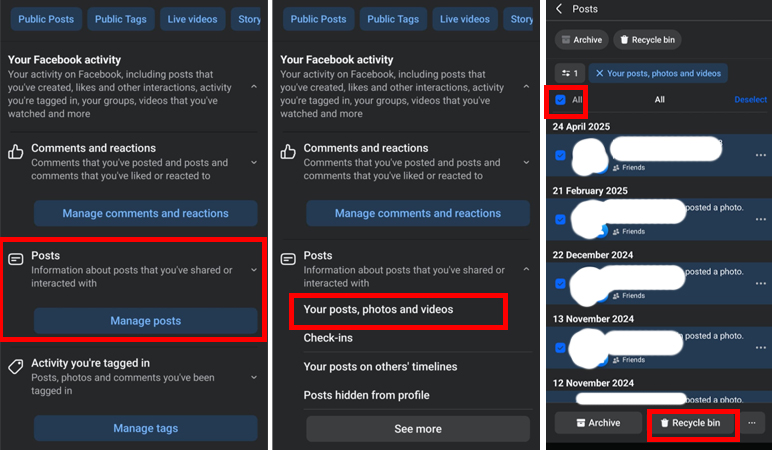Click the '12 November 2024' date heading
Viewport: 772px width, 450px height.
[x=593, y=383]
